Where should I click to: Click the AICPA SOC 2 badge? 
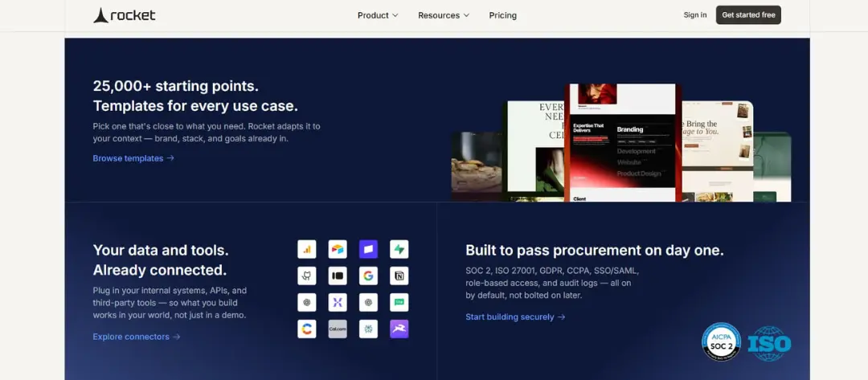coord(721,341)
